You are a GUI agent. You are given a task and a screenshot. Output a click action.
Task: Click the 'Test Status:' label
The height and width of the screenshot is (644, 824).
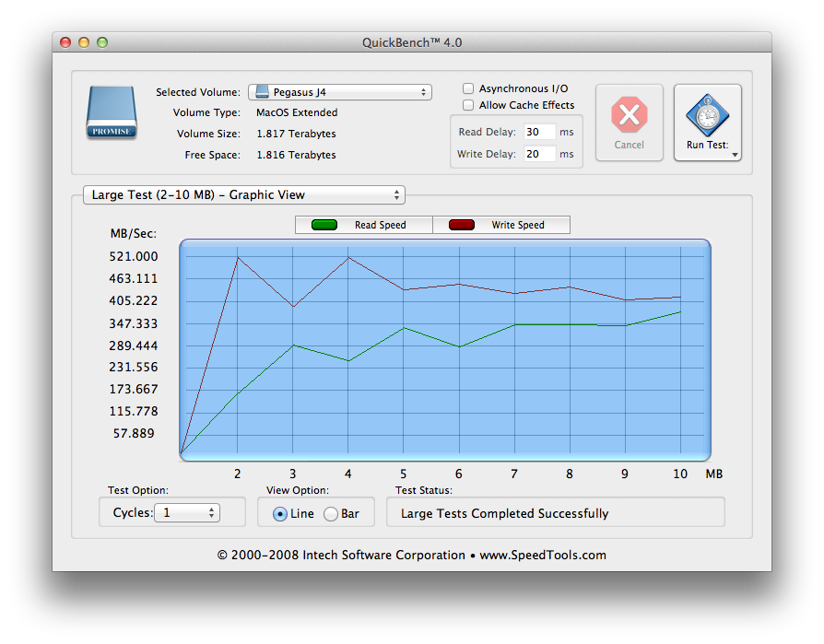click(424, 490)
